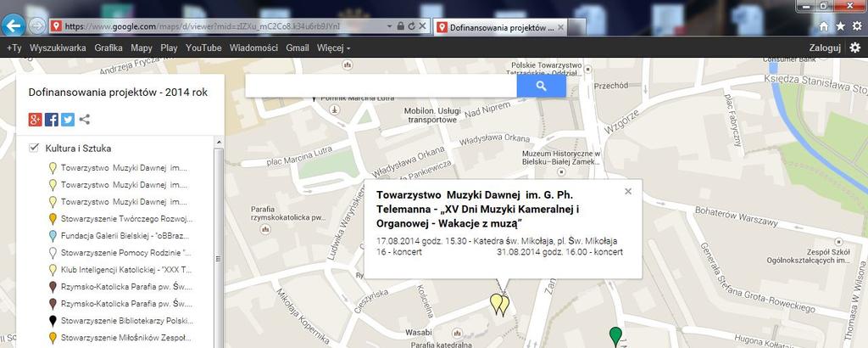Click Wasabi place icon on map
Image resolution: width=868 pixels, height=348 pixels.
click(457, 333)
